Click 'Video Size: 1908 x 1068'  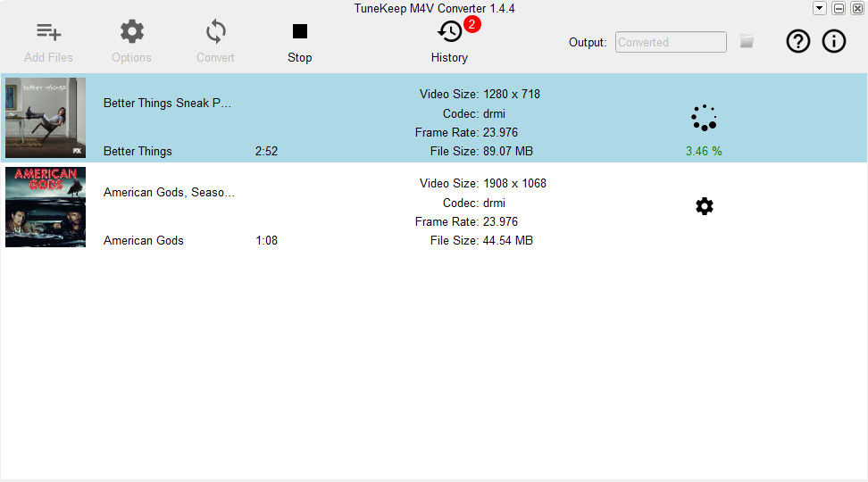pyautogui.click(x=483, y=183)
